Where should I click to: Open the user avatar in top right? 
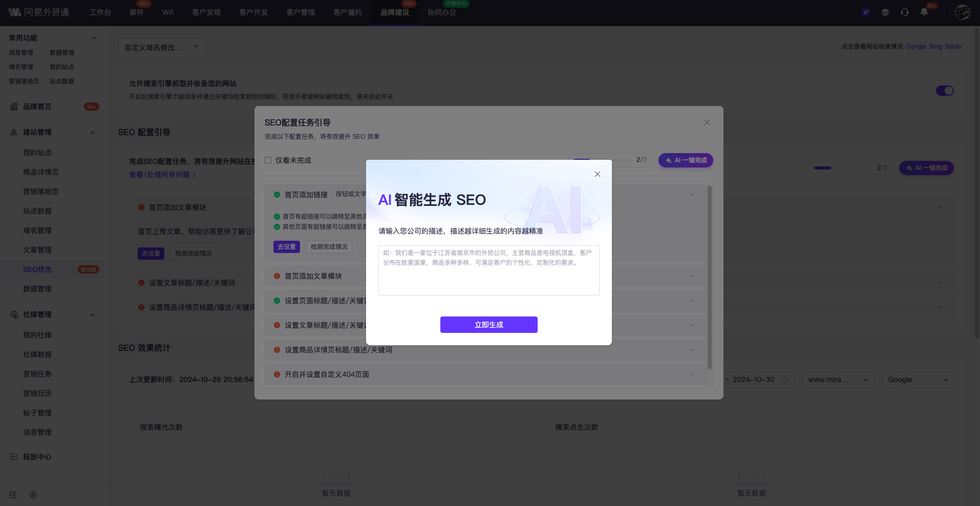click(x=962, y=12)
